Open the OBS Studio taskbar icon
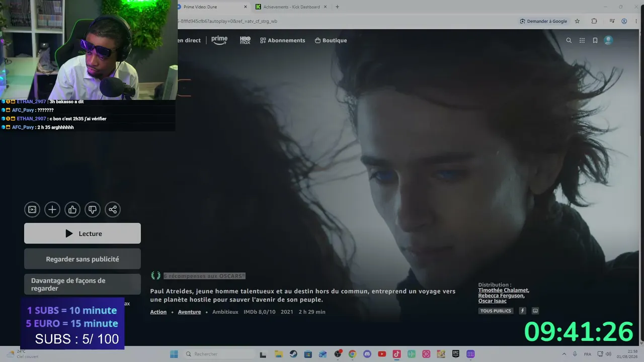 click(338, 354)
